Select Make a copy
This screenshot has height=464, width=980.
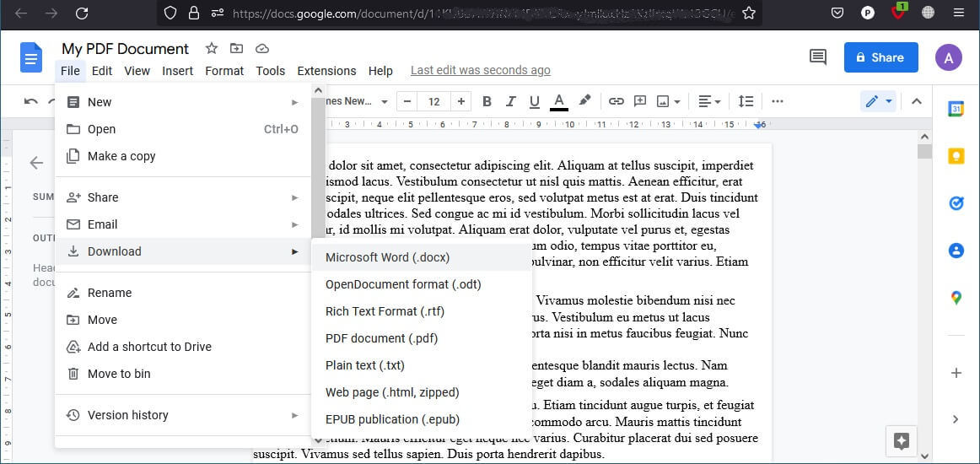coord(182,156)
